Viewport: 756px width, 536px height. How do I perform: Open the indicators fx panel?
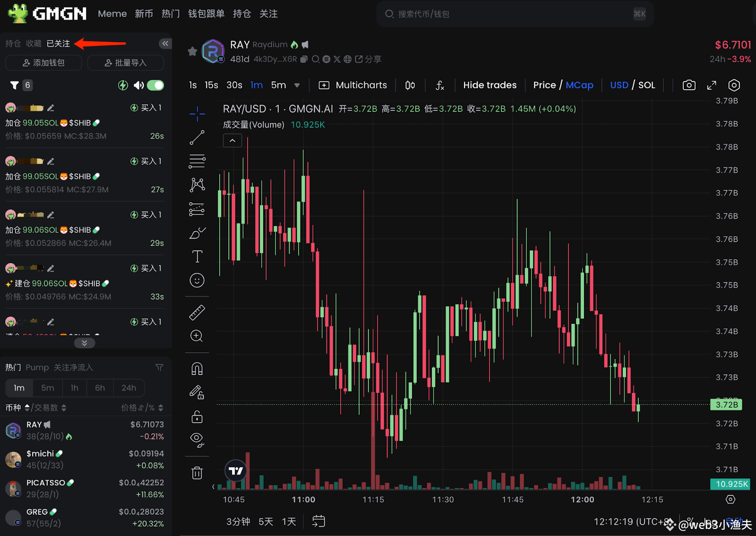pos(440,85)
